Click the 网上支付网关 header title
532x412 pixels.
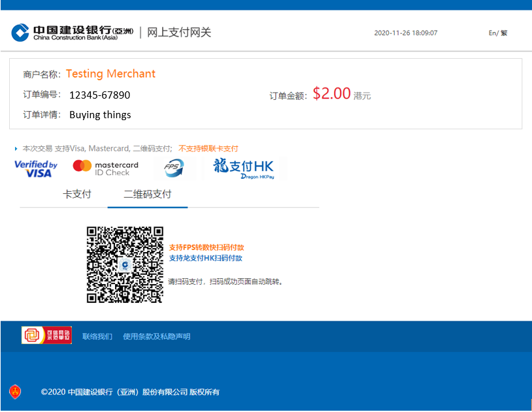[x=179, y=33]
